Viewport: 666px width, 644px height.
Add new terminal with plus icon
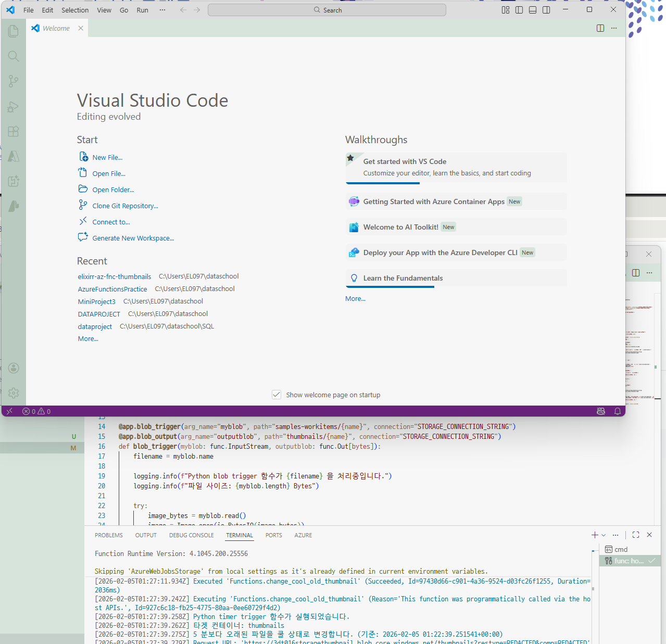595,535
